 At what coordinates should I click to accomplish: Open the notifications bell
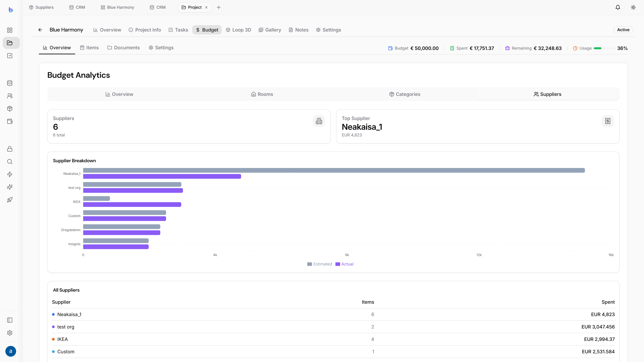[618, 7]
